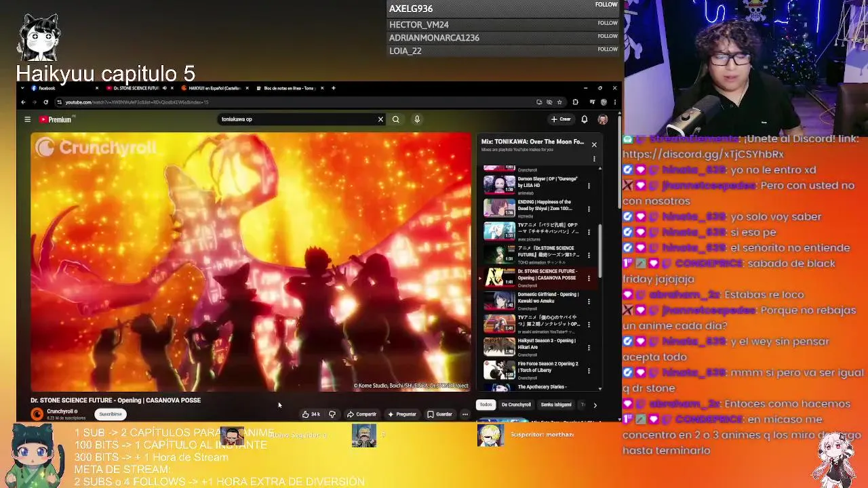Open options for Haikyu Season 3 Opening
Viewport: 868px width, 488px height.
tap(589, 348)
